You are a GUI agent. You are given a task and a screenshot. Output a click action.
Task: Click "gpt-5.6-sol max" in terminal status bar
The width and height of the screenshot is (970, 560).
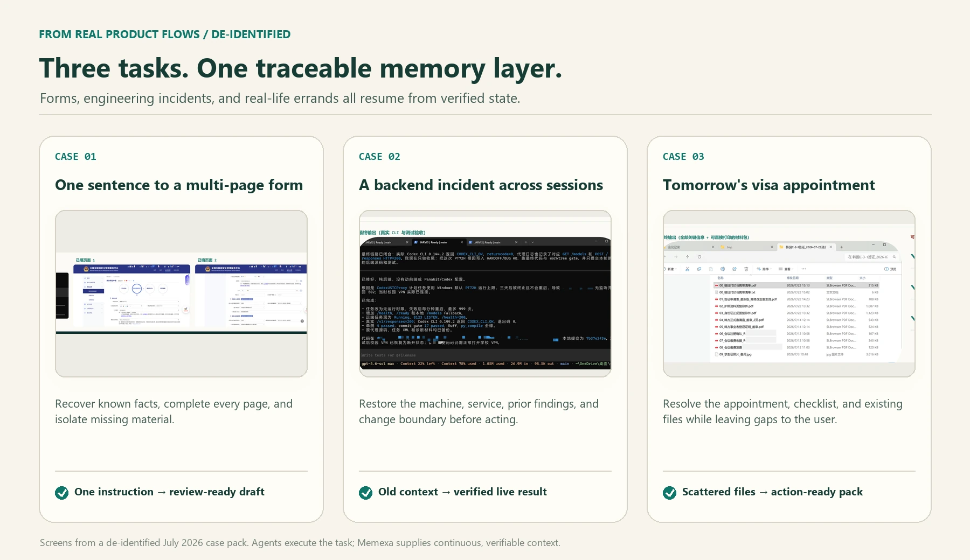378,363
